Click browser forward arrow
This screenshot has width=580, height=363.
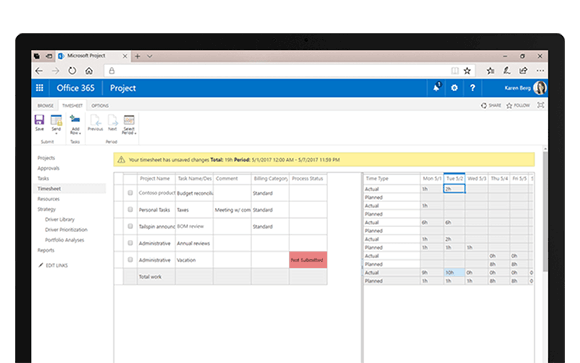[55, 71]
